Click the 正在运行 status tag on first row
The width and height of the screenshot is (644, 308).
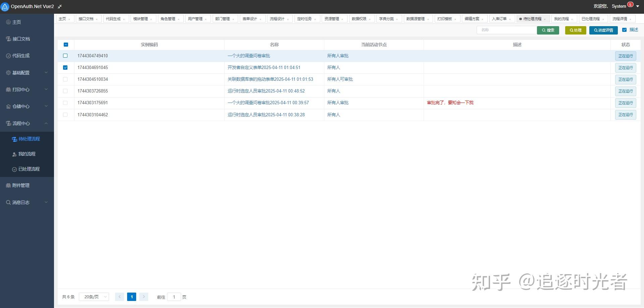click(x=625, y=56)
